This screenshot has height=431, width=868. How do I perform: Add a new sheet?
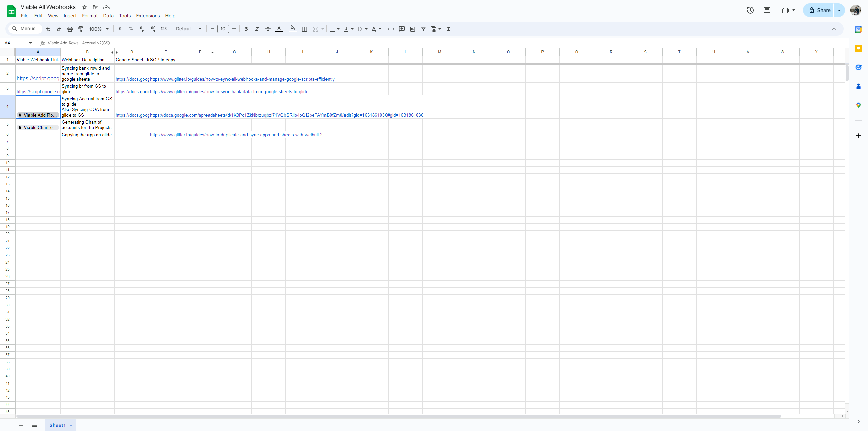(x=21, y=425)
